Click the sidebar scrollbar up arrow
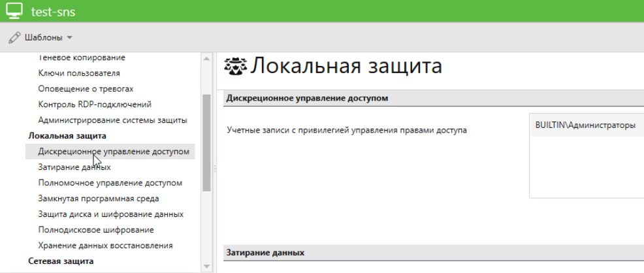The width and height of the screenshot is (644, 273). coord(207,59)
